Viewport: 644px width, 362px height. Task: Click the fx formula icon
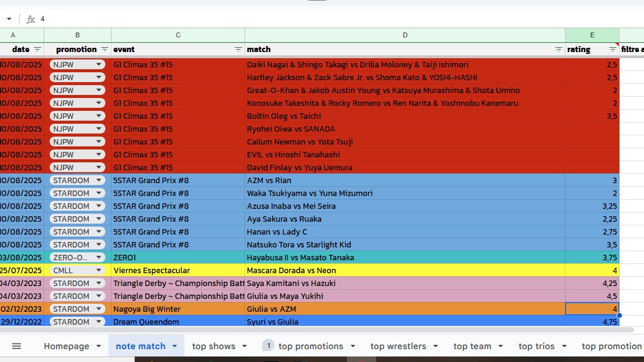pyautogui.click(x=31, y=19)
